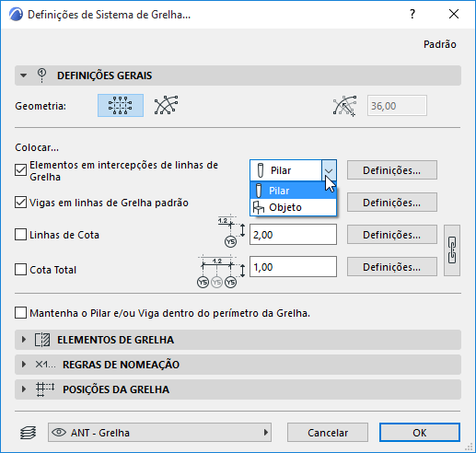Screen dimensions: 476x453
Task: Click the Elementos de Grelha panel icon
Action: coord(42,340)
